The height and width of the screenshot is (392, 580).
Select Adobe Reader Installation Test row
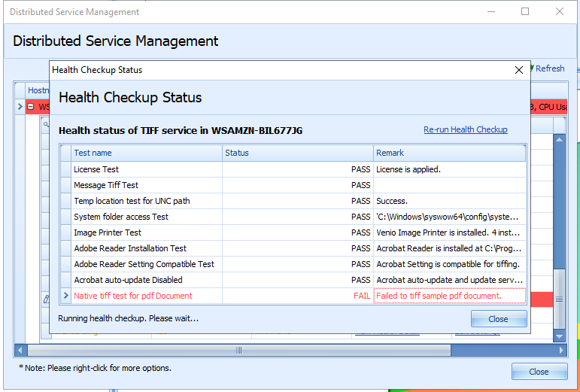click(293, 248)
